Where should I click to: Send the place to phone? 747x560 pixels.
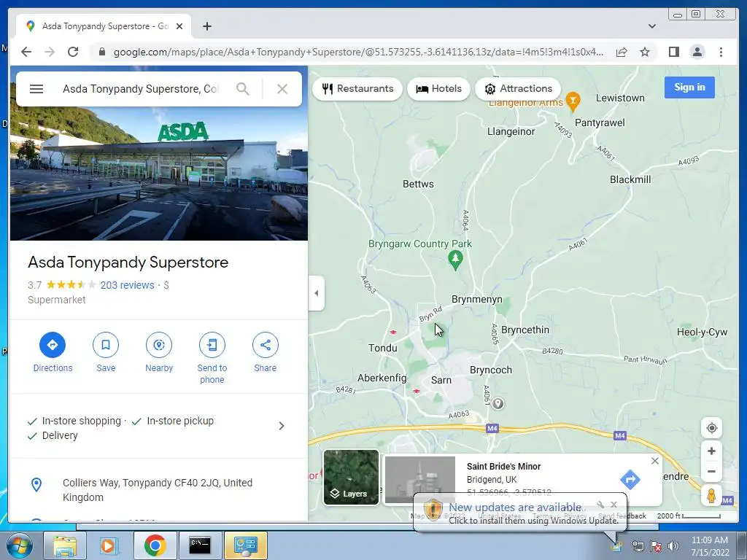coord(212,345)
